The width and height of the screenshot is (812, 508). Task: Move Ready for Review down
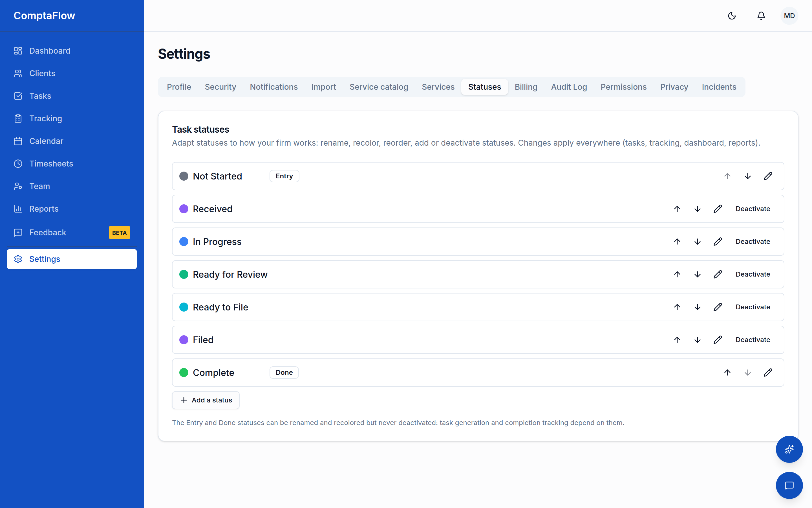[x=698, y=275]
